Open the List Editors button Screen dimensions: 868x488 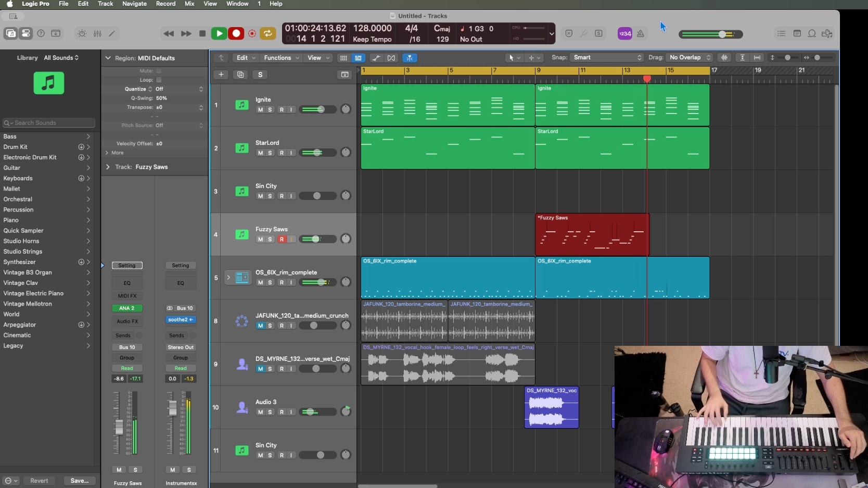pos(781,33)
